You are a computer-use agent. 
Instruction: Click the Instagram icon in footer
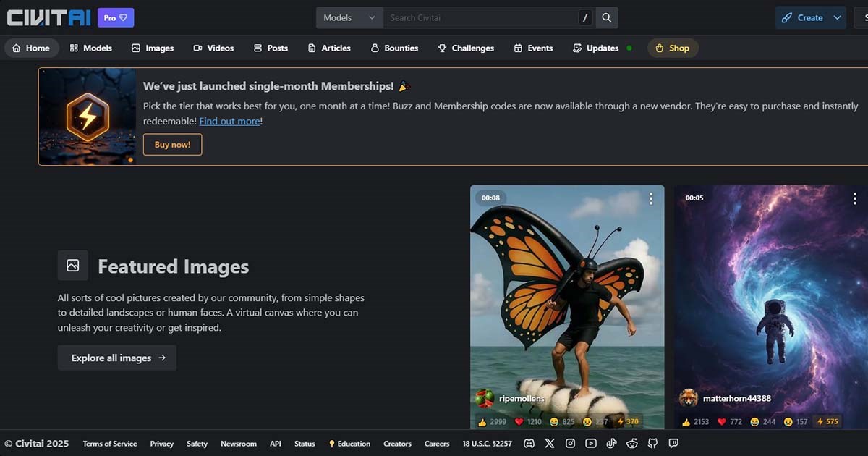pyautogui.click(x=570, y=443)
